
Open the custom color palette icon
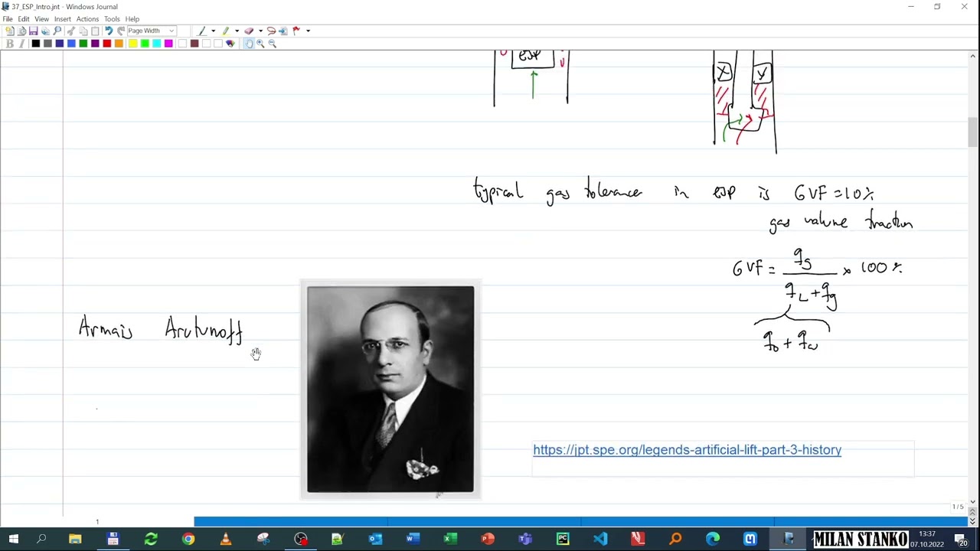click(230, 44)
